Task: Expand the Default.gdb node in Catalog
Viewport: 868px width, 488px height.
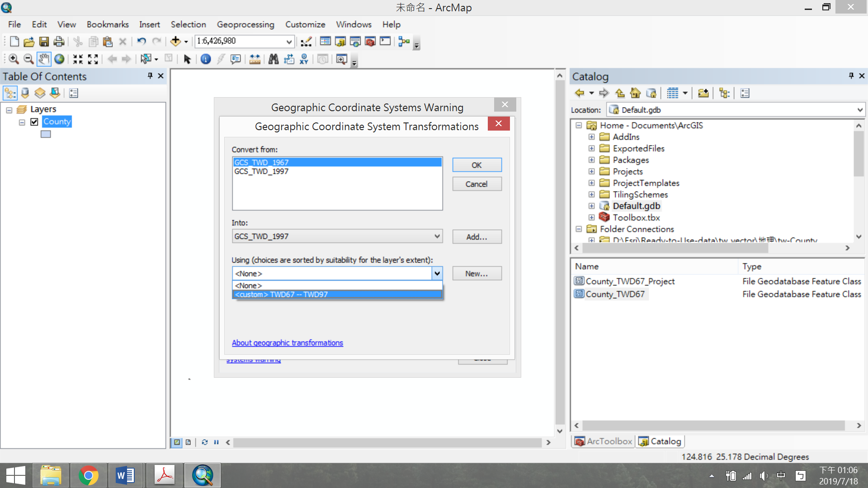Action: [591, 206]
